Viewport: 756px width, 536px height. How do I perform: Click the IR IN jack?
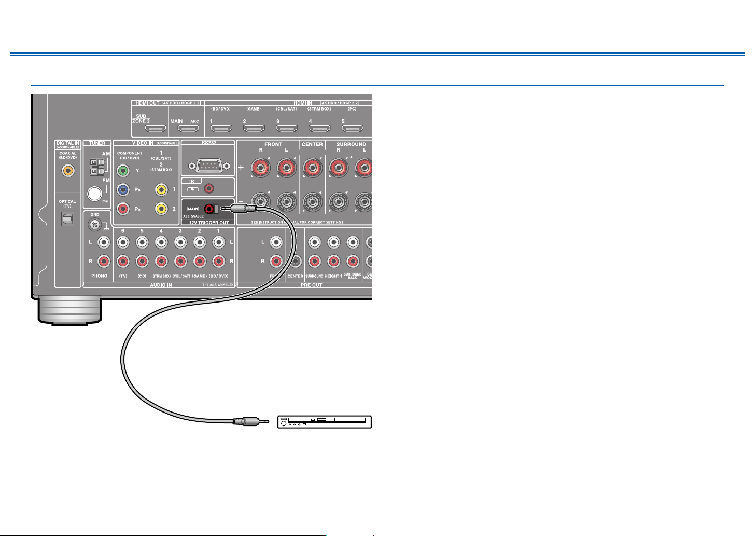pyautogui.click(x=209, y=189)
